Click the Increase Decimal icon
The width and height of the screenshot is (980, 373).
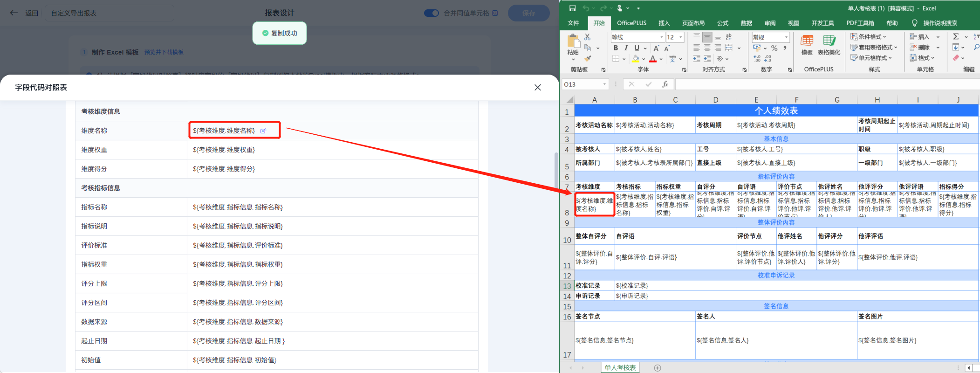[x=757, y=59]
